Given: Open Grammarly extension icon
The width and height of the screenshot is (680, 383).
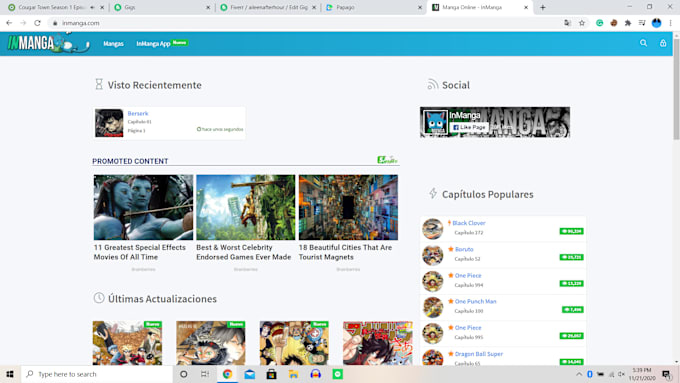Looking at the screenshot, I should click(599, 23).
